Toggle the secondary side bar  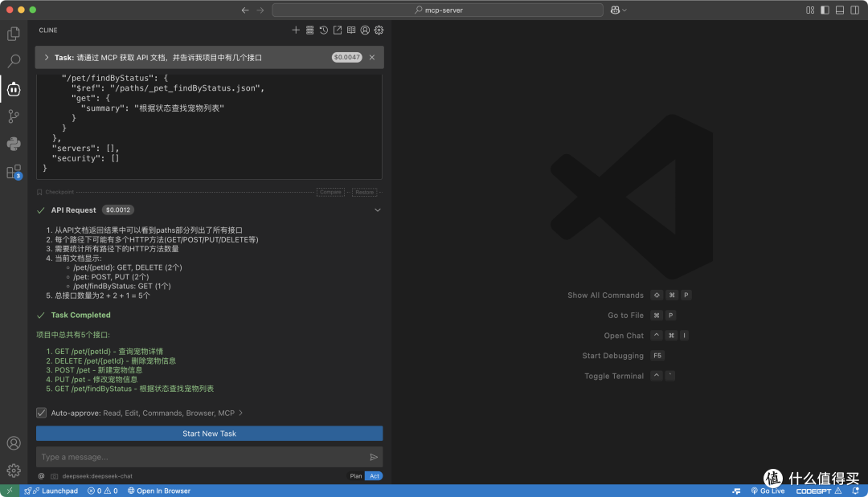854,10
